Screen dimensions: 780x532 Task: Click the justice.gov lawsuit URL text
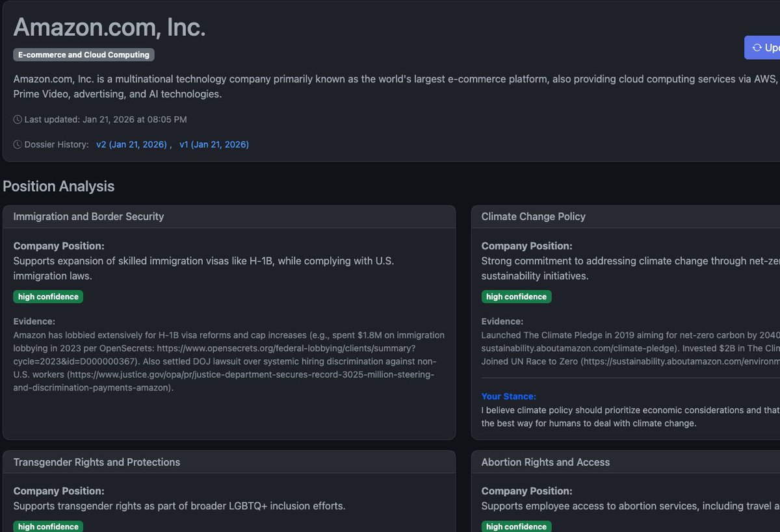(224, 381)
